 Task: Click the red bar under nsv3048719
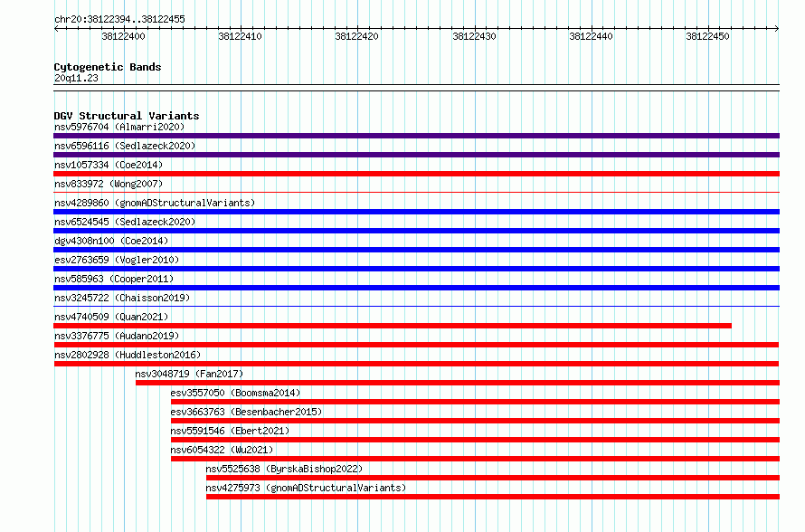pos(458,383)
